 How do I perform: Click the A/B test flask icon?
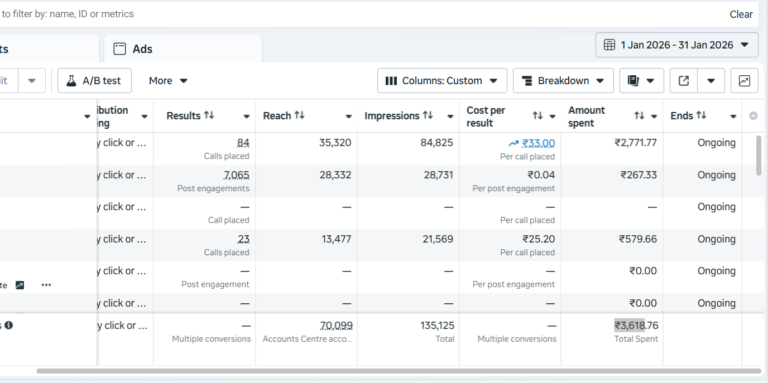coord(72,81)
